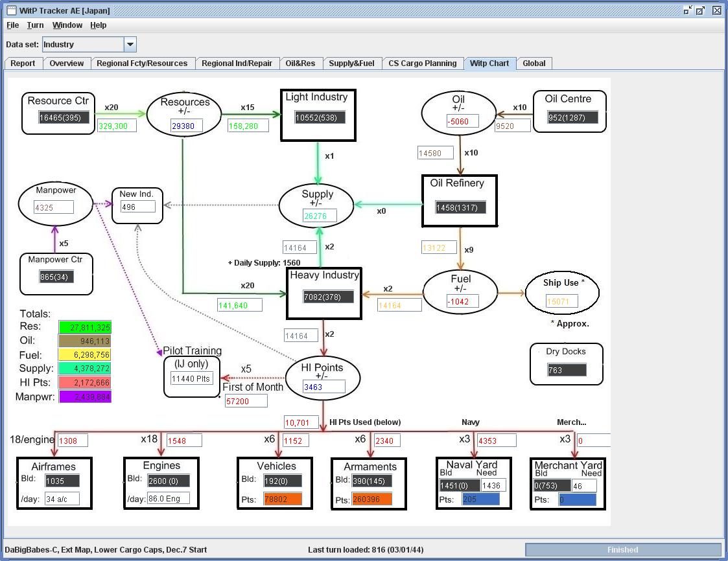Close the internal window frame
Screen dimensions: 728x561
(717, 10)
